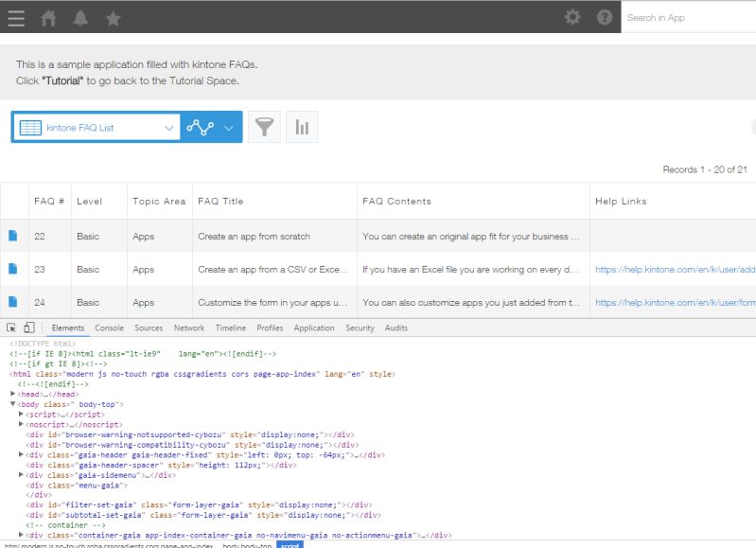Expand the gaia-header div node
Screen dimensions: 756x548
(21, 454)
